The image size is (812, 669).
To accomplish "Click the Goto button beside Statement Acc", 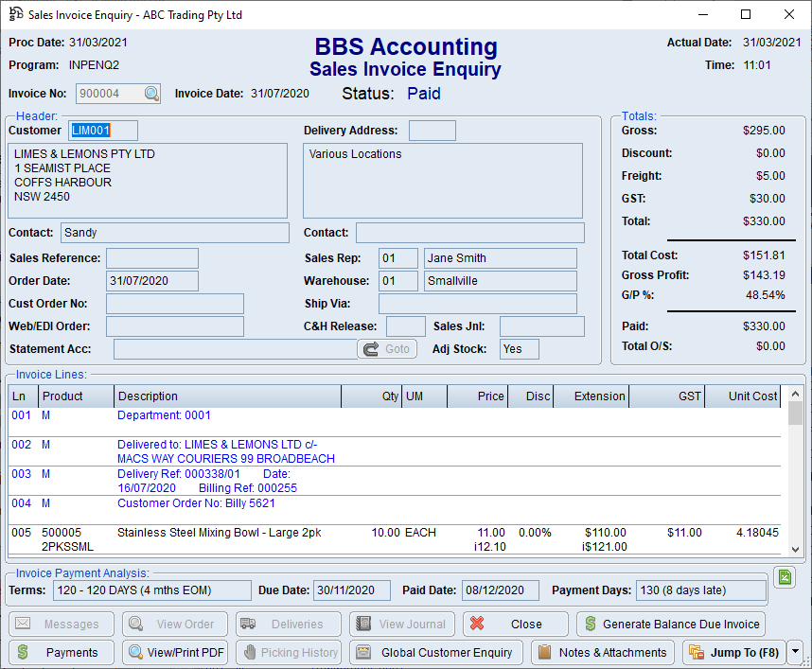I will click(387, 349).
